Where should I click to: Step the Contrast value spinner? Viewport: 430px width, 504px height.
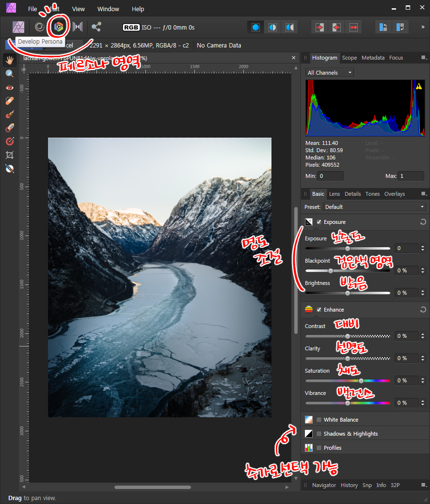(x=423, y=336)
